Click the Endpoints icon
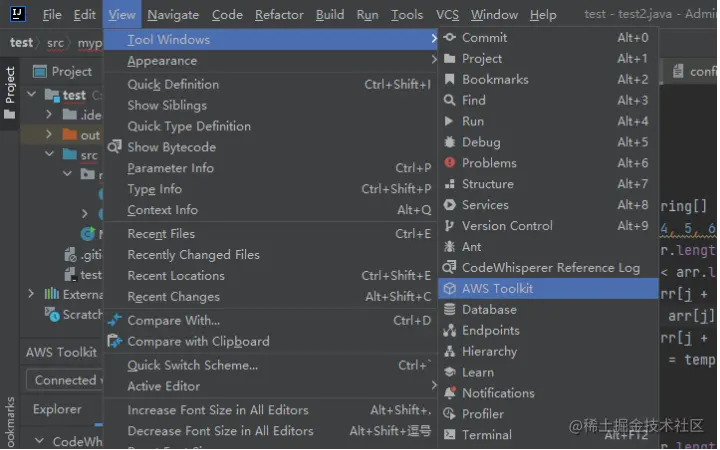 [x=450, y=330]
